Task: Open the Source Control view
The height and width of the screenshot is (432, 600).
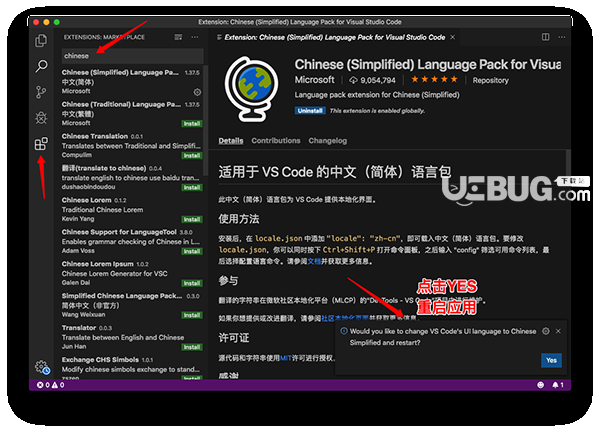Action: pos(41,92)
